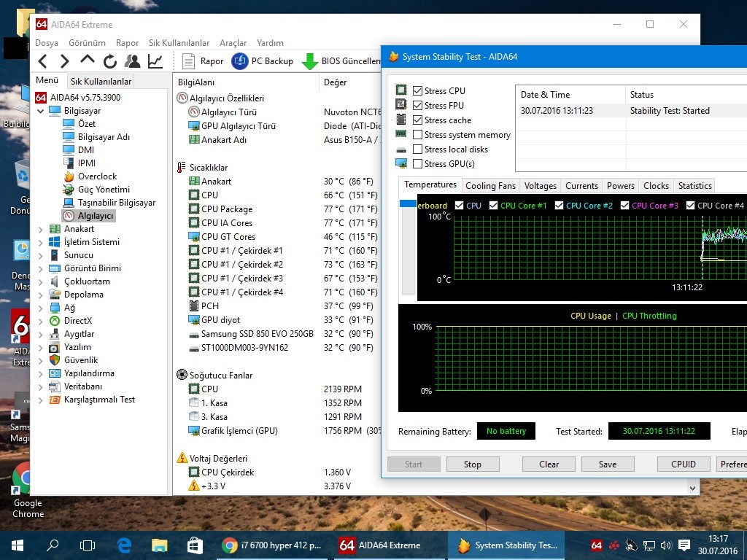747x560 pixels.
Task: Expand the Depolama tree node
Action: pos(41,295)
